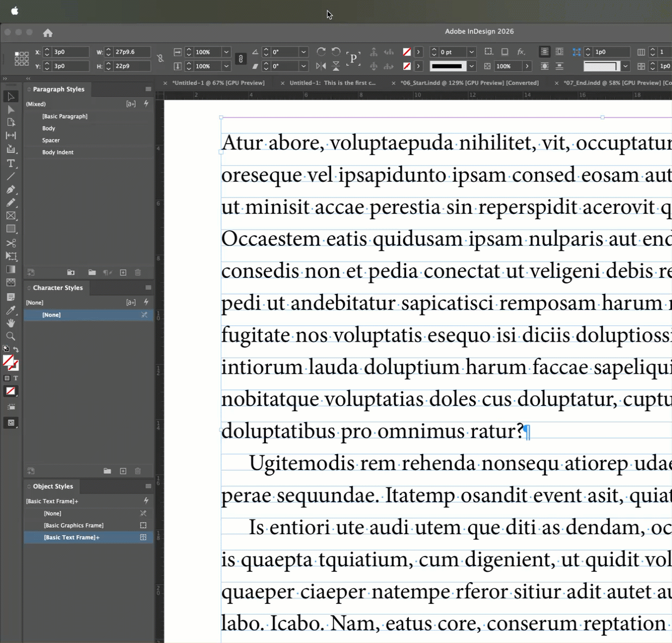This screenshot has height=643, width=672.
Task: Toggle screen mode button in toolbox
Action: click(11, 423)
